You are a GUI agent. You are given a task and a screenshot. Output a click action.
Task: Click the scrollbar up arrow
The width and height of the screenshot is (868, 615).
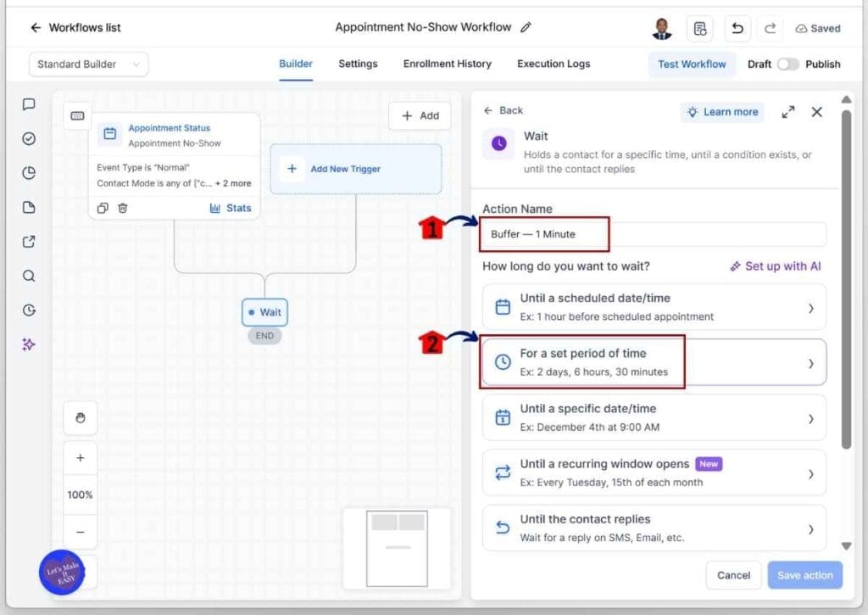pos(846,100)
